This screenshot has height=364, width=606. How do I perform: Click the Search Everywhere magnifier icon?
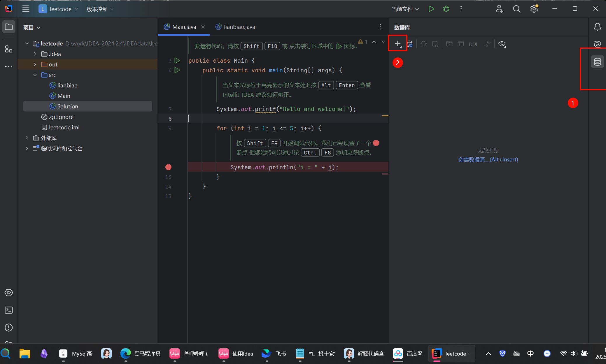516,9
